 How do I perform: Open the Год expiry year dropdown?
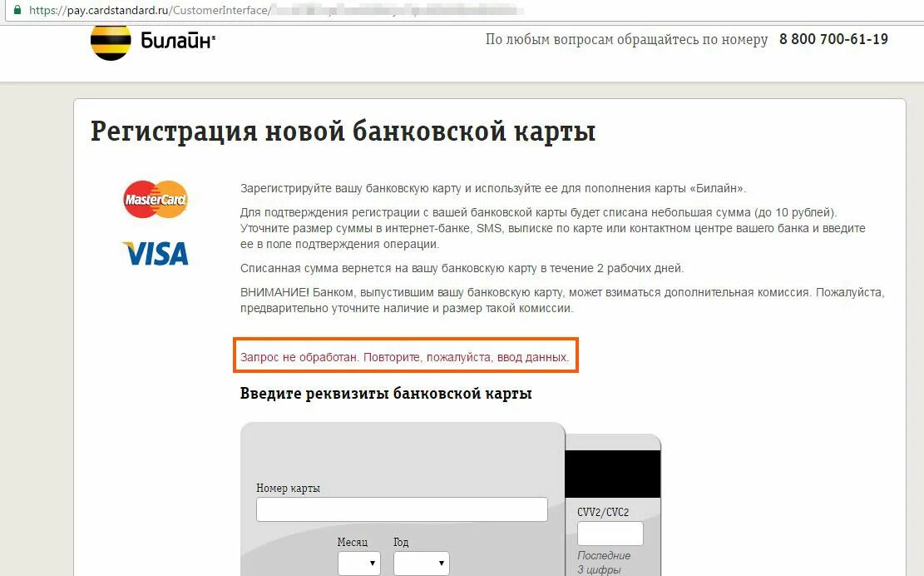coord(422,564)
